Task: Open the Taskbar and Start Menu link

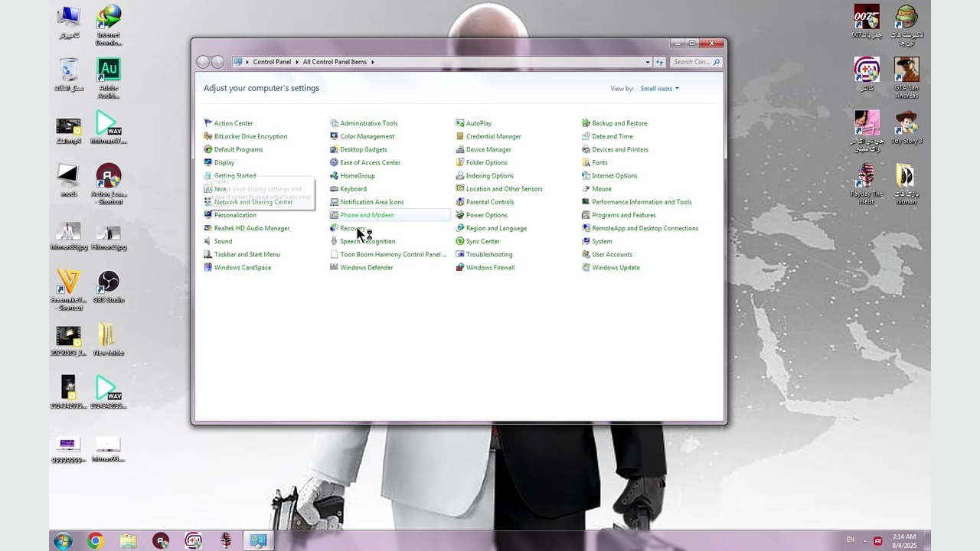Action: 247,255
